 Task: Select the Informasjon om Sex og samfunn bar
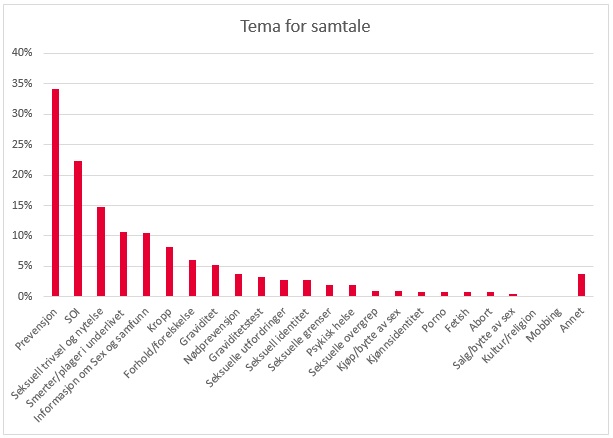(147, 265)
